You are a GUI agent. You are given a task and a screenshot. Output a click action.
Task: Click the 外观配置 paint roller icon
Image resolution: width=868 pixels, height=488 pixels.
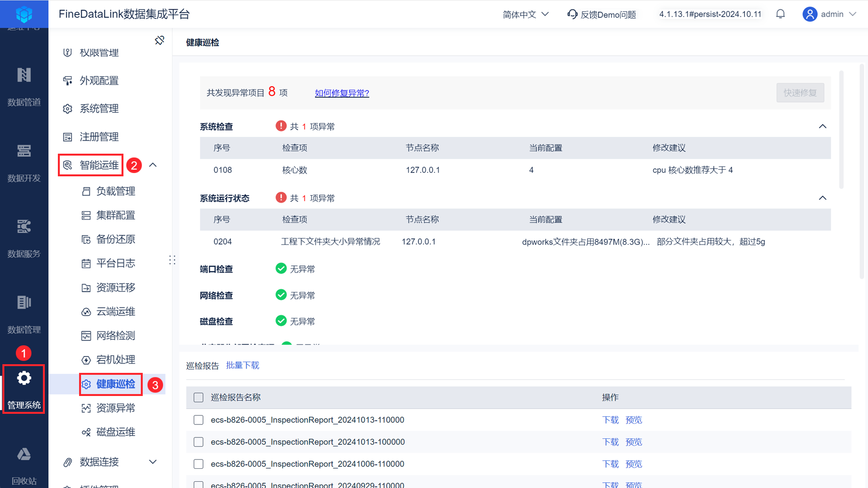click(x=68, y=80)
